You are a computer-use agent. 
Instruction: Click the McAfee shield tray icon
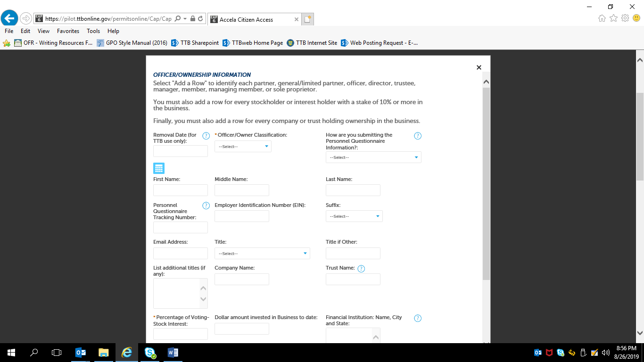(x=549, y=353)
